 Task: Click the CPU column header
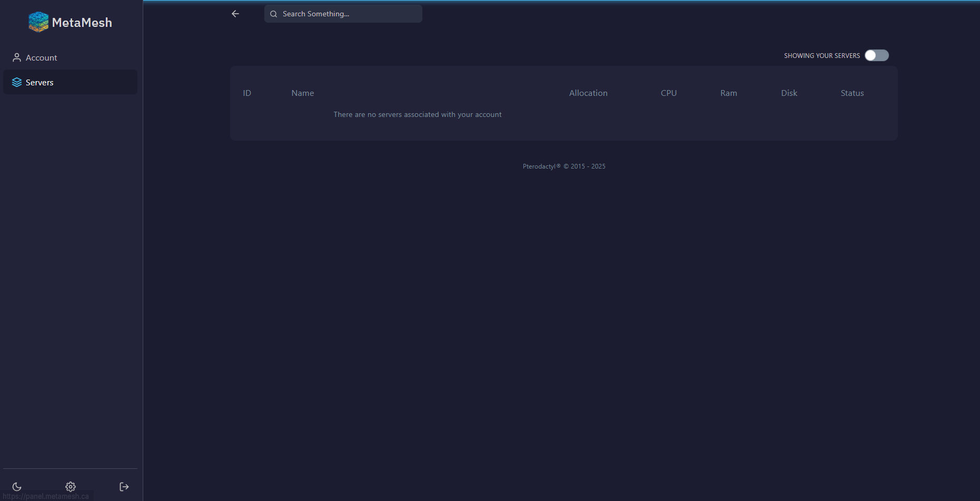tap(669, 93)
